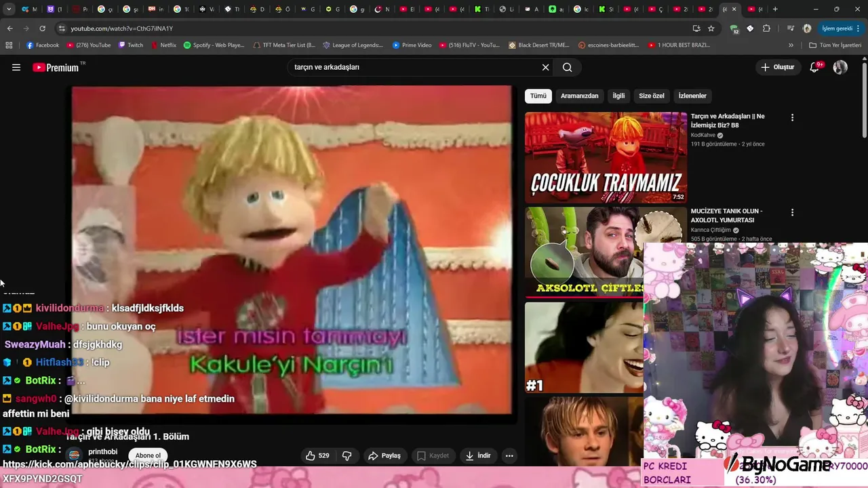Open the axolotl video thumbnail

pos(584,252)
